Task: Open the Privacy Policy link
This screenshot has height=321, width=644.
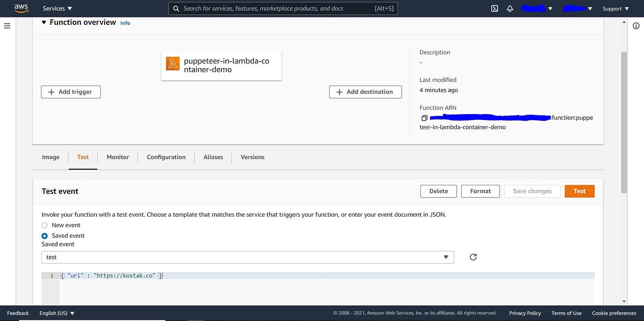Action: point(525,313)
